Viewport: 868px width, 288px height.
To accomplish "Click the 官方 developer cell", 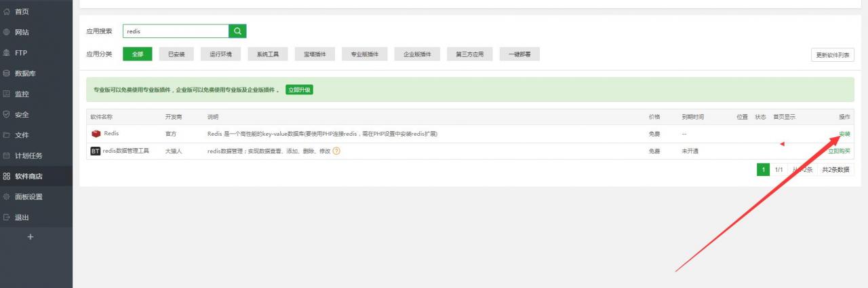I will 171,134.
